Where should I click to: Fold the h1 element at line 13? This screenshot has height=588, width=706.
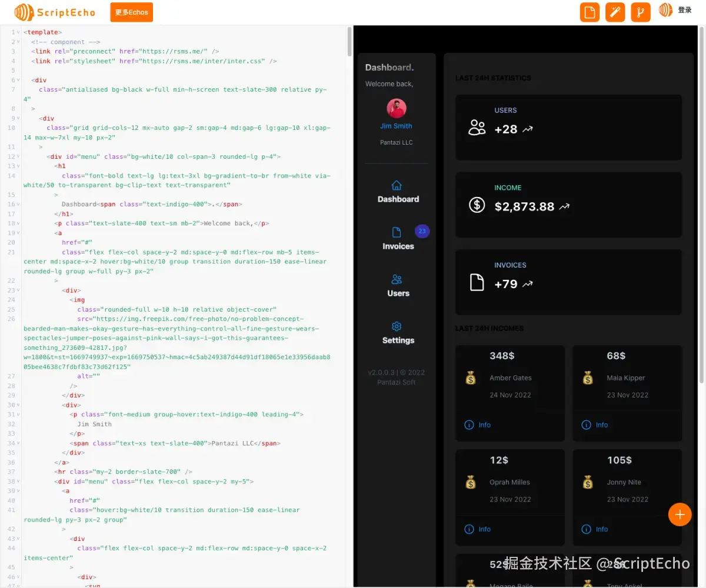tap(19, 166)
